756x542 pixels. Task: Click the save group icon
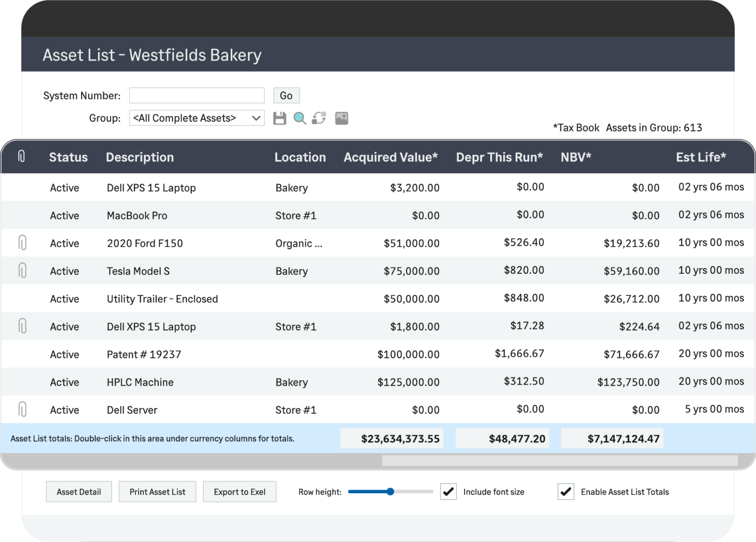[280, 118]
